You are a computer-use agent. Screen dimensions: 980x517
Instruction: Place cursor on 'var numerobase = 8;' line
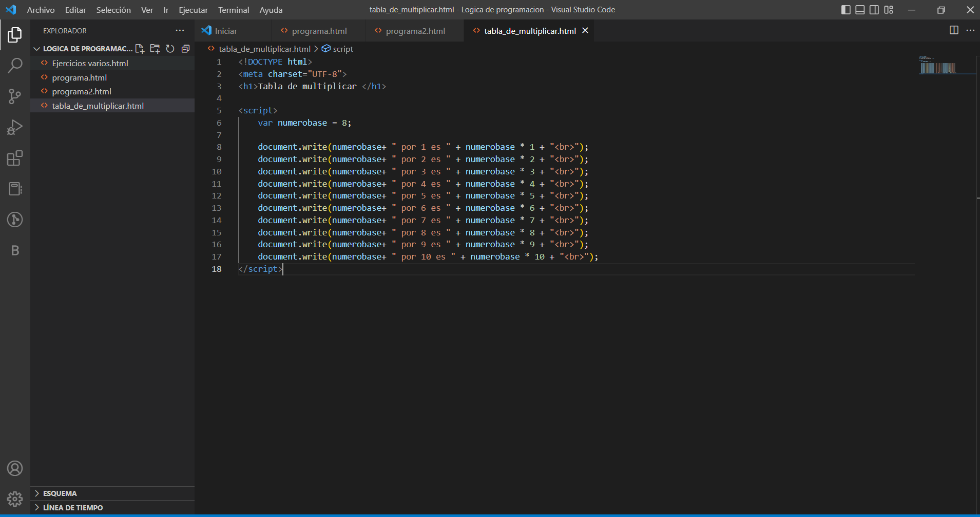pyautogui.click(x=304, y=123)
